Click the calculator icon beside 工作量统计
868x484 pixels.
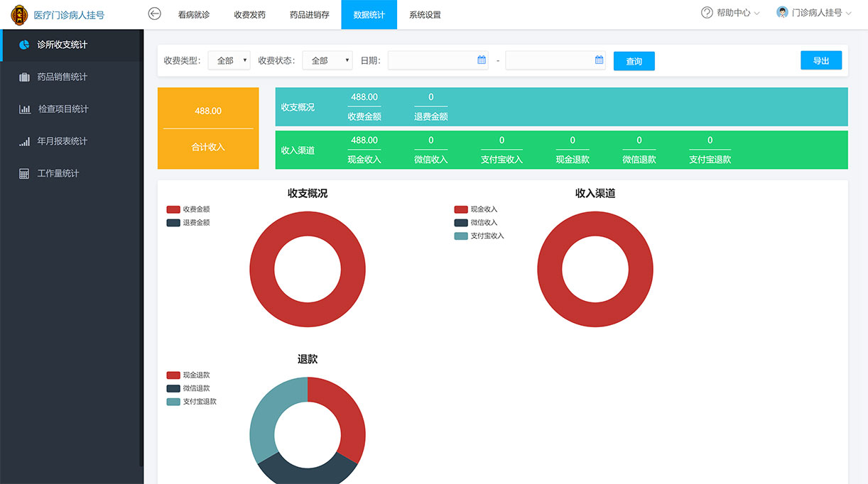point(24,174)
